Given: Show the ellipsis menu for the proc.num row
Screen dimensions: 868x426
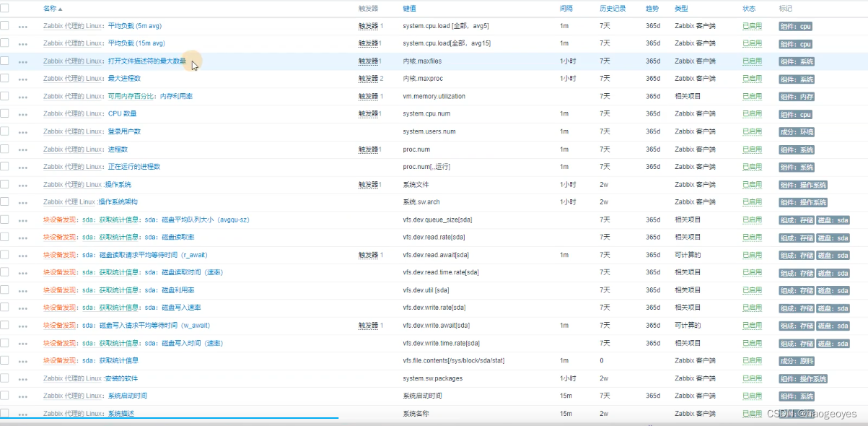Looking at the screenshot, I should click(x=23, y=150).
